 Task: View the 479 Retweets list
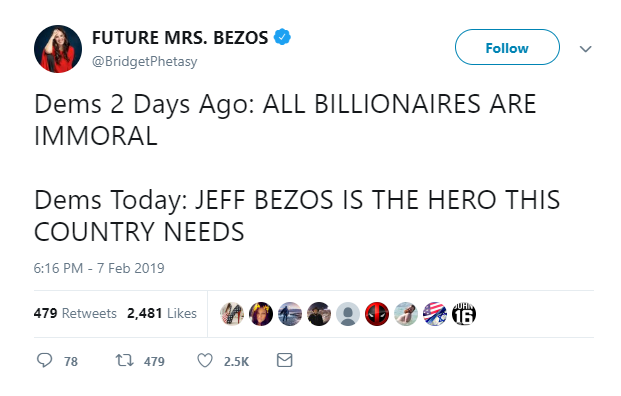(x=75, y=313)
